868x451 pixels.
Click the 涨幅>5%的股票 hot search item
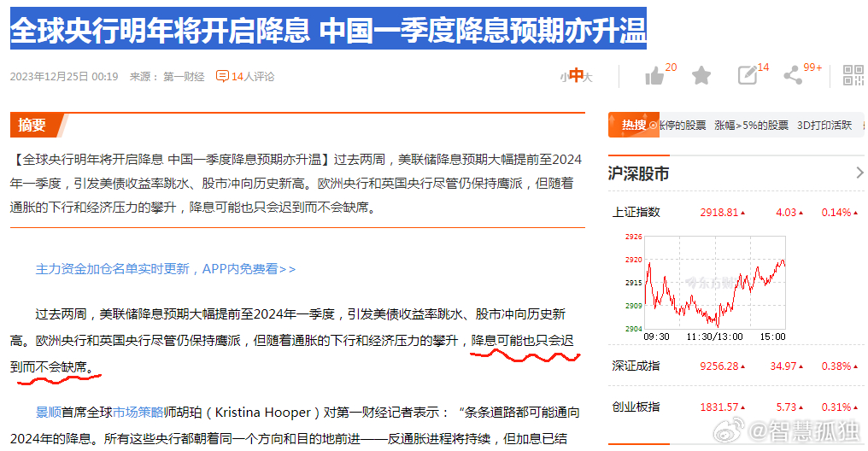coord(751,125)
